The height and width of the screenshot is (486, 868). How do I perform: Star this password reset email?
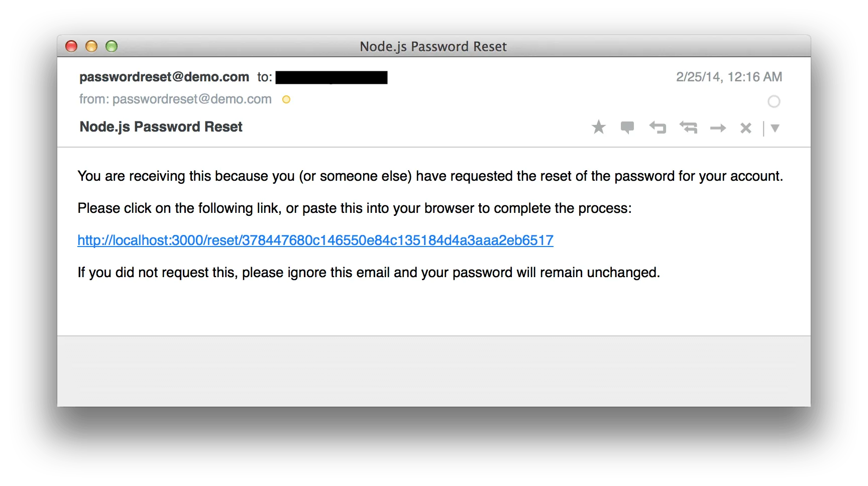[598, 127]
